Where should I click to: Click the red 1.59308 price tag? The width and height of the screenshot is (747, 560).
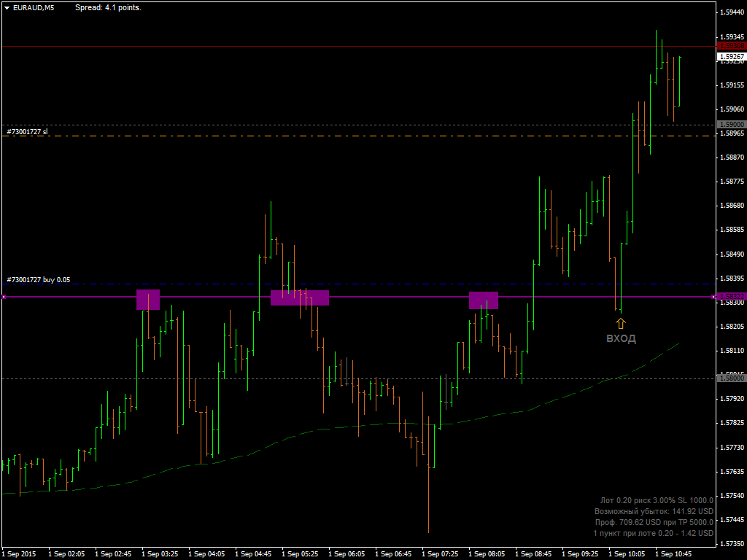[x=732, y=46]
